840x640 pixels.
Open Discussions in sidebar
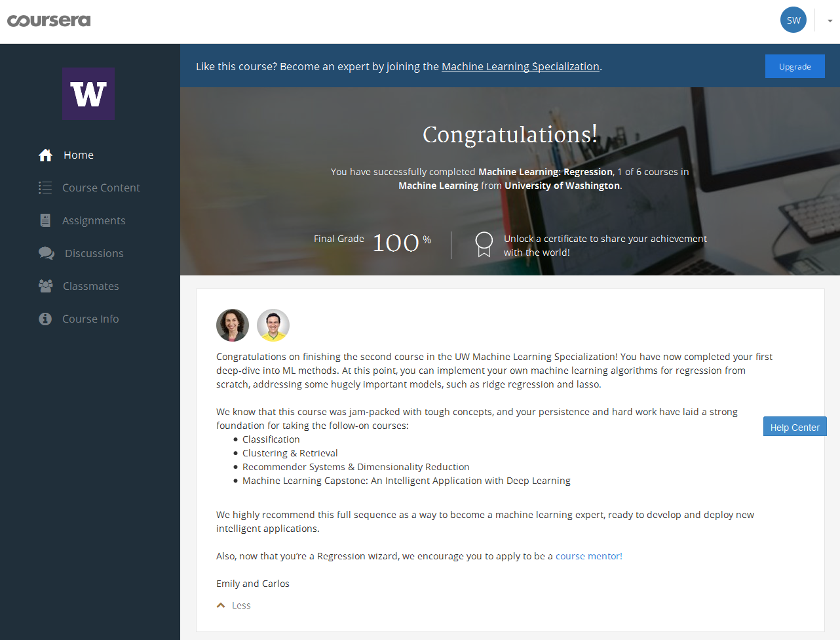(x=94, y=253)
